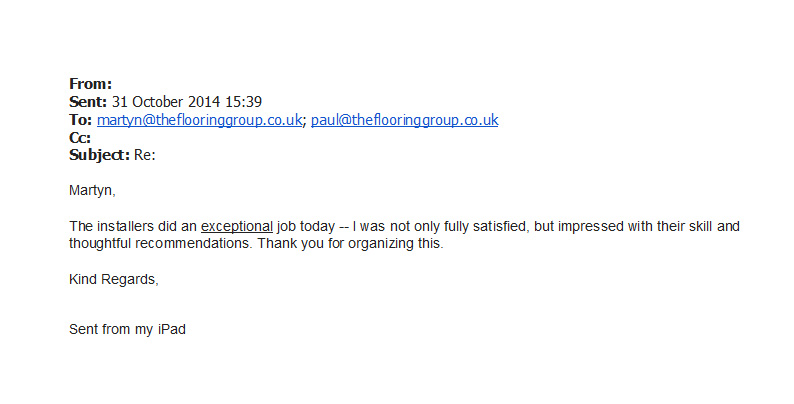Click the phrase "The installers did an"
This screenshot has height=404, width=794.
coord(133,226)
